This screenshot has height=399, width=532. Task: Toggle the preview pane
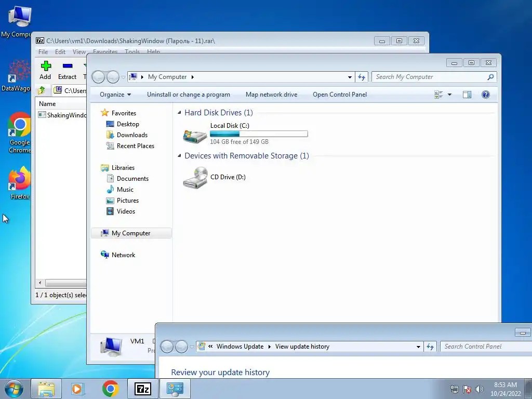(467, 95)
